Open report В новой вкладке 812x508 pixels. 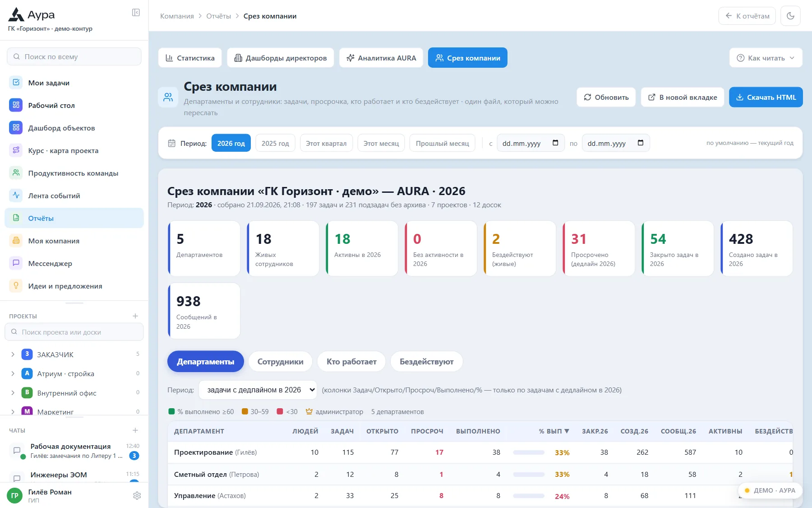pyautogui.click(x=683, y=97)
